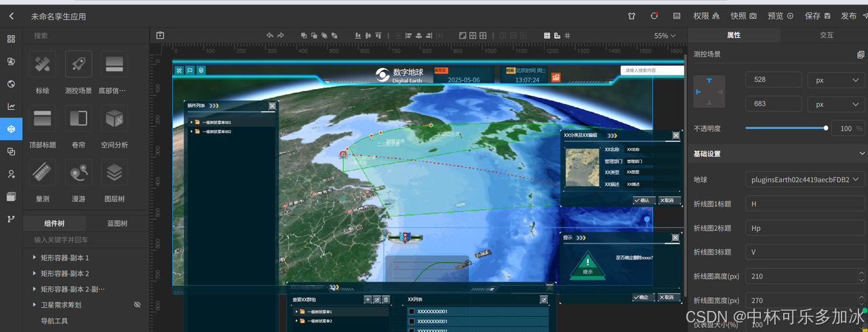
Task: Click the 保存 save button
Action: coord(817,16)
